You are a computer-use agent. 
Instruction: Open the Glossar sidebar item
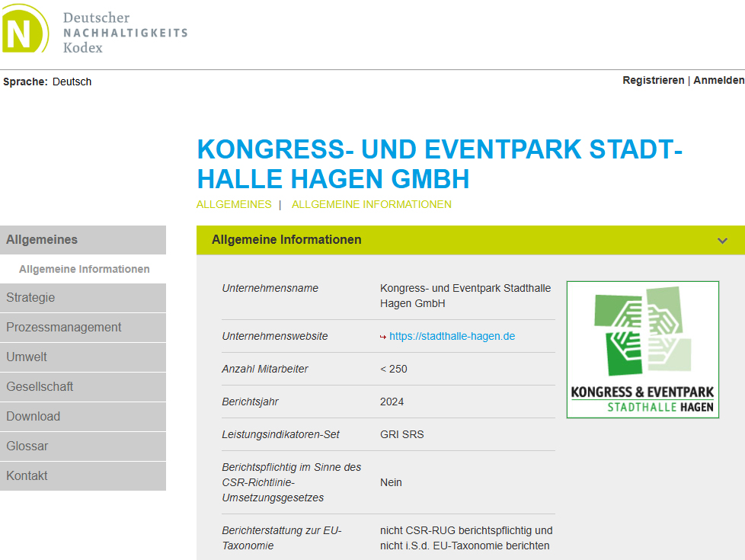[27, 446]
